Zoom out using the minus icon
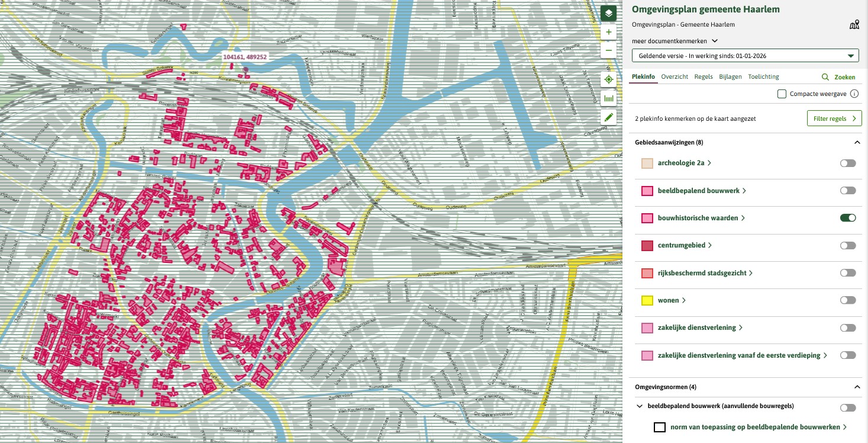The width and height of the screenshot is (868, 443). (x=608, y=50)
